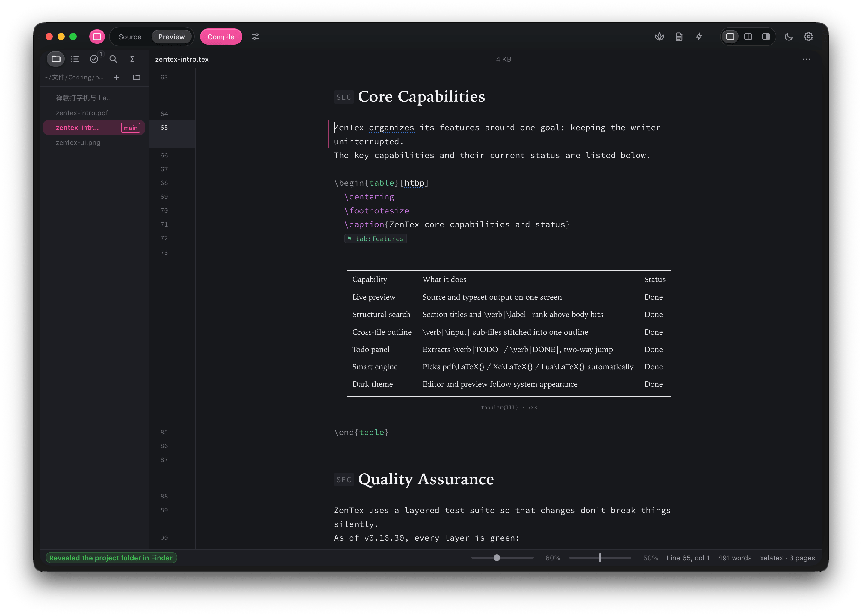Add a new file with plus icon
The image size is (862, 616).
coord(117,78)
